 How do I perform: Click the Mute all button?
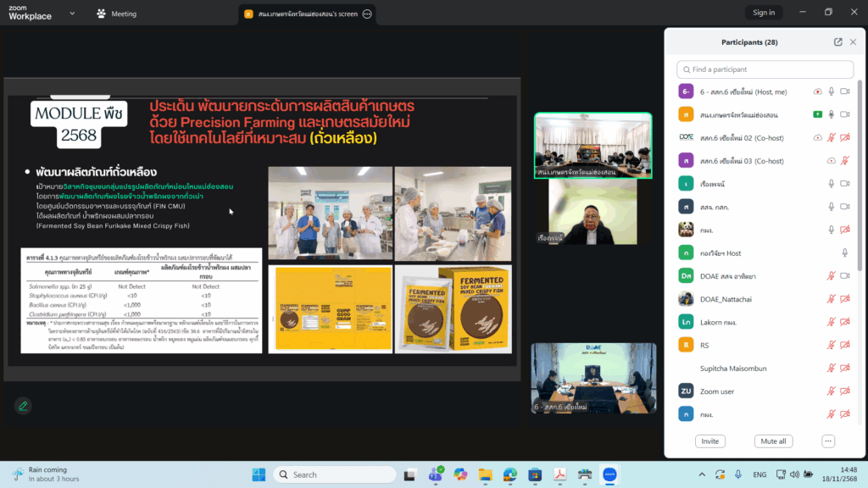[x=773, y=441]
